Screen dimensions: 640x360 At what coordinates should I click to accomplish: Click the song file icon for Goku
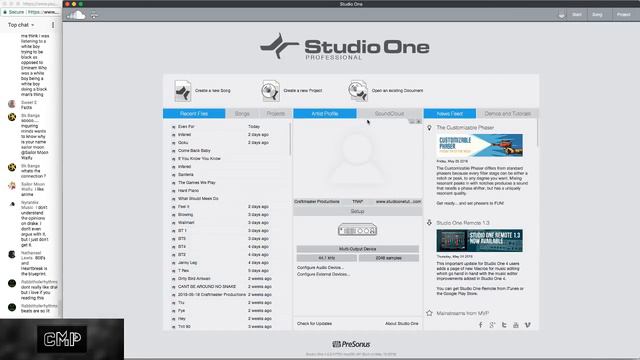(x=173, y=143)
